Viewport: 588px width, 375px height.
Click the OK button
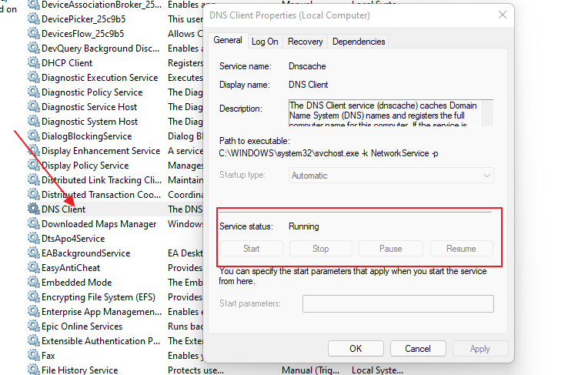tap(356, 349)
